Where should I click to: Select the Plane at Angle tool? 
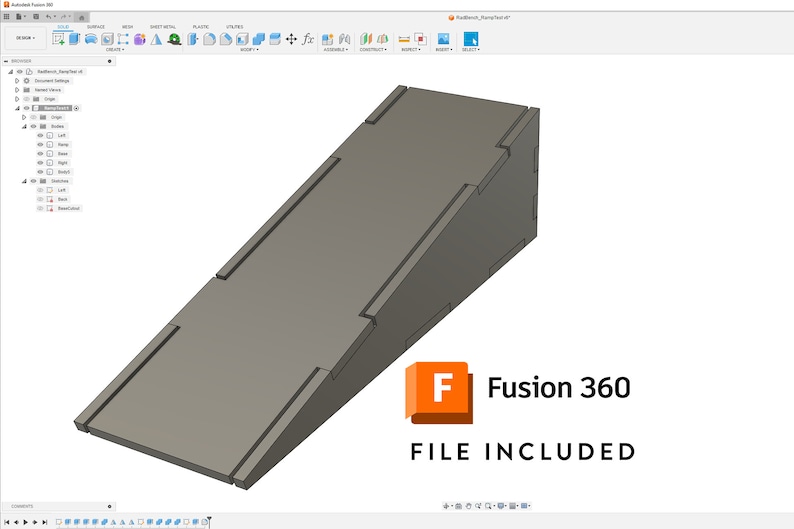pos(382,39)
